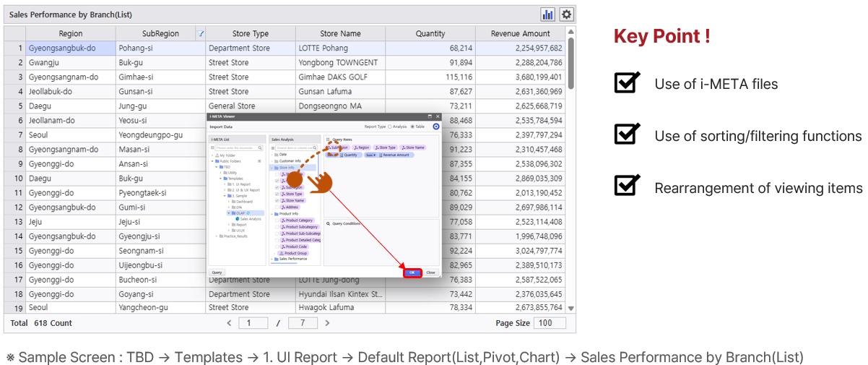Check the Product Category checkbox
Screen dimensions: 868x365
[x=277, y=220]
